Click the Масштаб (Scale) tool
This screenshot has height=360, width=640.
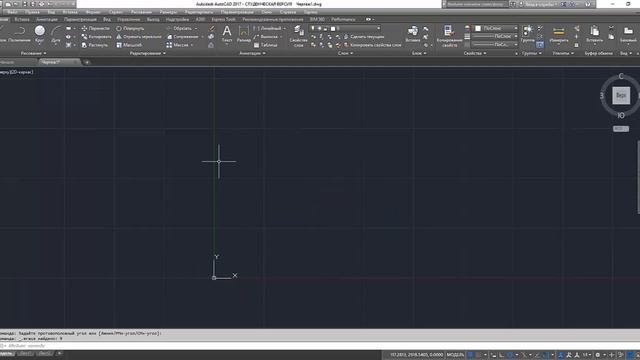click(129, 45)
